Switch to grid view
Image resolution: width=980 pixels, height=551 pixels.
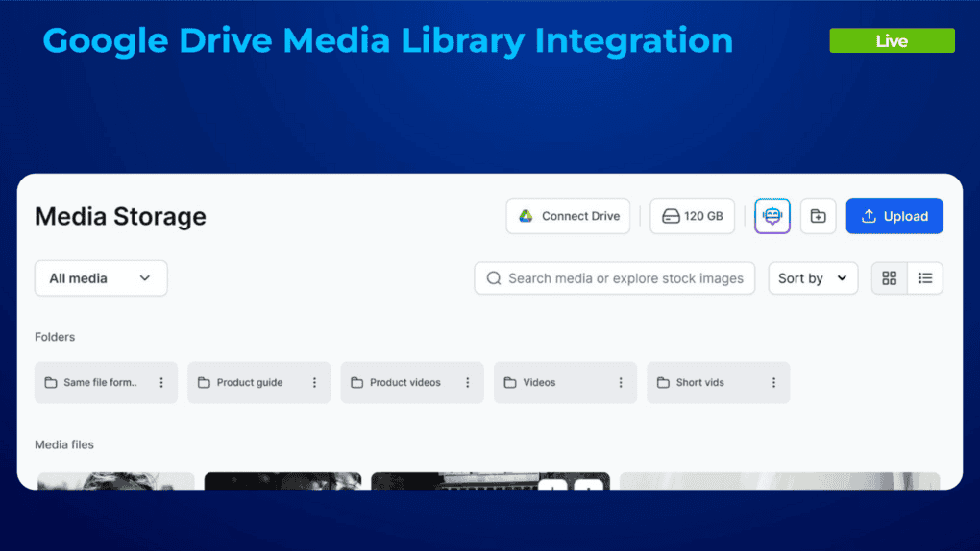pyautogui.click(x=890, y=278)
